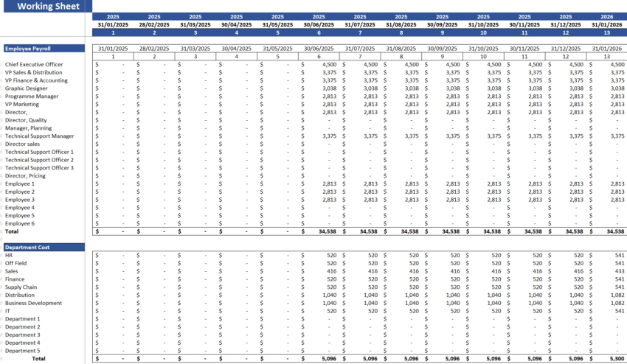
Task: Click the Graphic Designer row label
Action: point(27,88)
